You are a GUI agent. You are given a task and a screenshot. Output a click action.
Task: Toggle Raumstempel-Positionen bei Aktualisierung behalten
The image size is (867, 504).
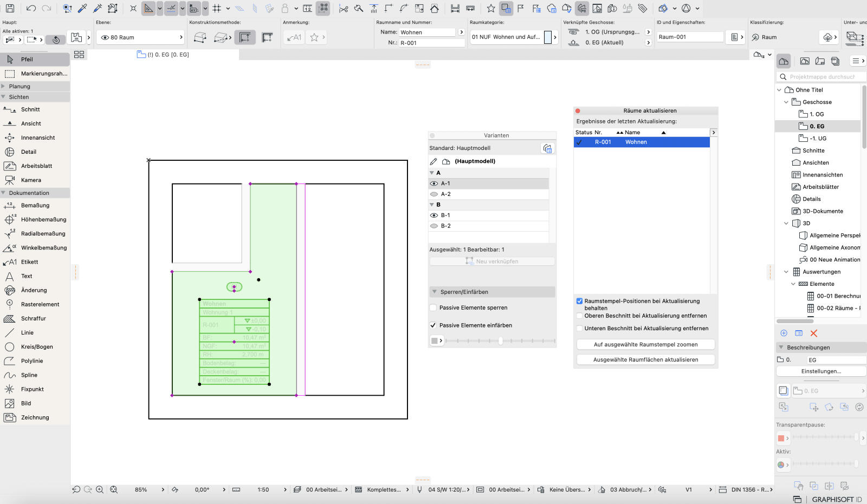(579, 301)
